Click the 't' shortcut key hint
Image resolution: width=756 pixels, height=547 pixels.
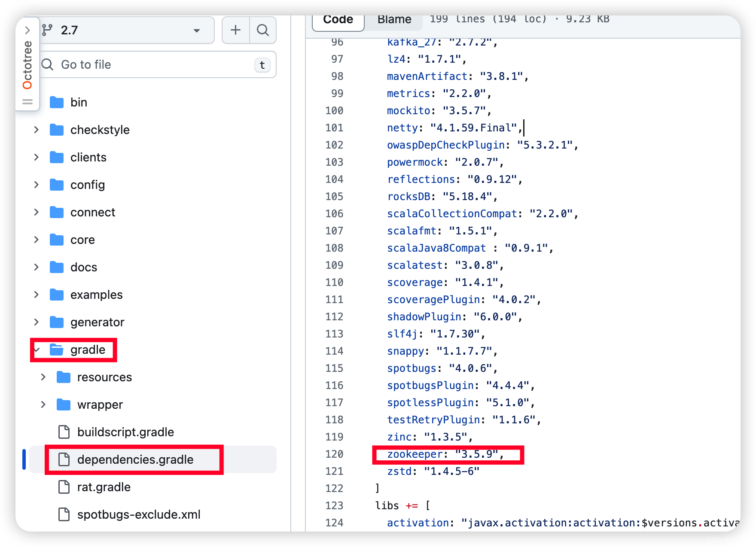262,65
